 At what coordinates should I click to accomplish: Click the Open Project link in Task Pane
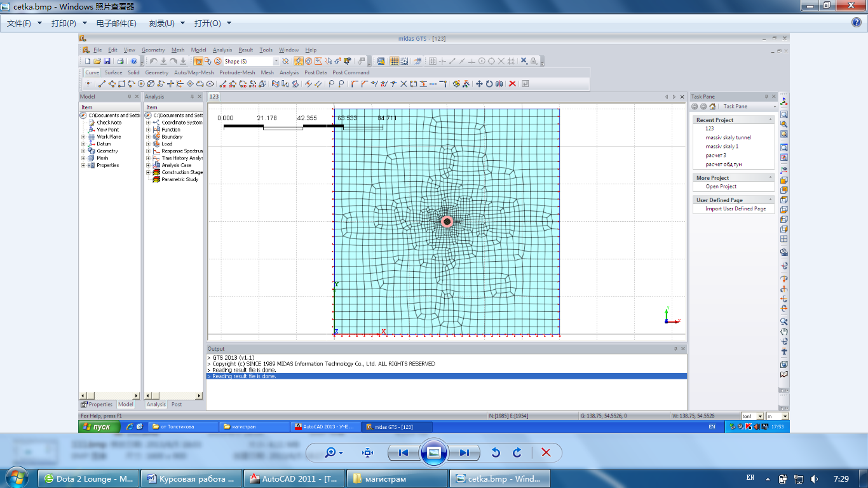721,187
